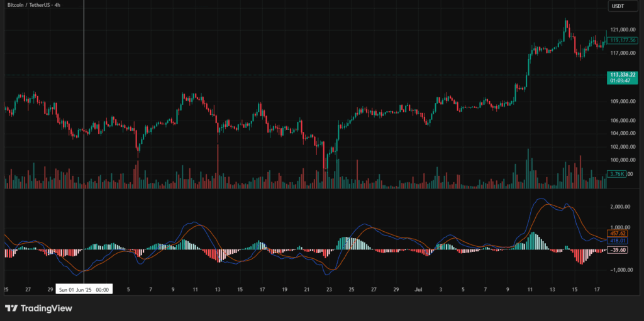Click the -39.60 histogram value label
644x321 pixels.
click(x=619, y=249)
